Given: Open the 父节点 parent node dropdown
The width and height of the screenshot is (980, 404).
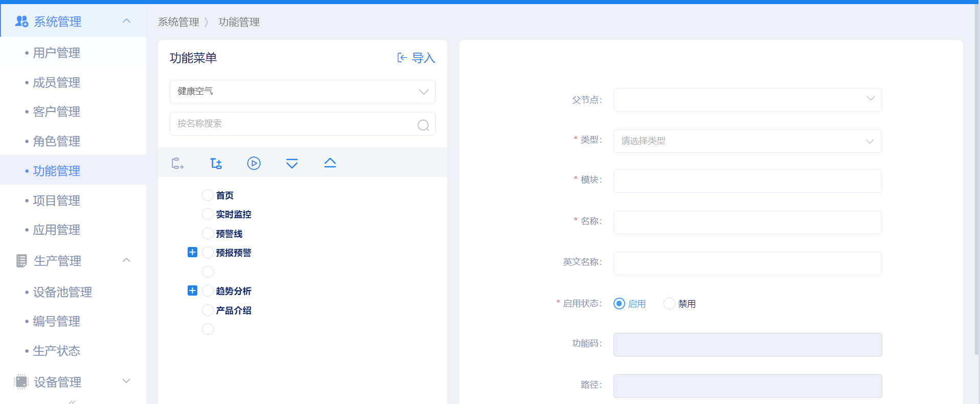Looking at the screenshot, I should [747, 100].
